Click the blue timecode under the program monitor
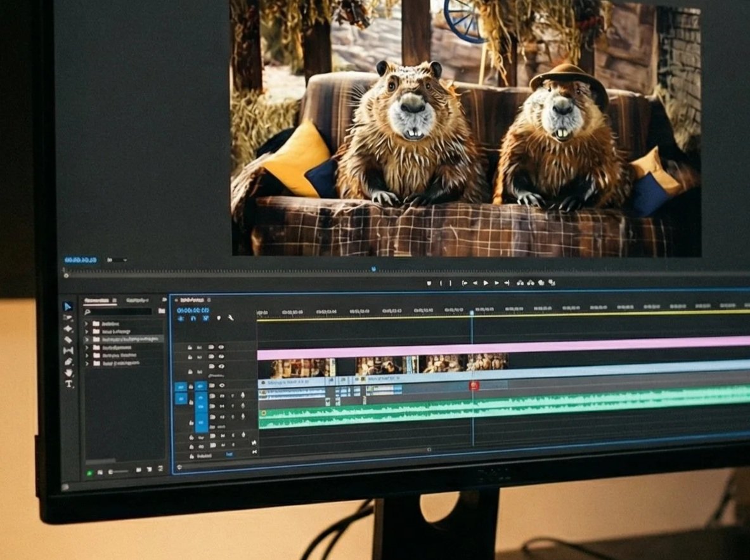This screenshot has width=750, height=560. point(81,260)
